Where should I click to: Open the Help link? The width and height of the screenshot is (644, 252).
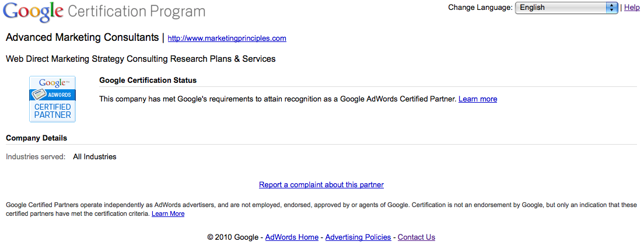coord(632,8)
